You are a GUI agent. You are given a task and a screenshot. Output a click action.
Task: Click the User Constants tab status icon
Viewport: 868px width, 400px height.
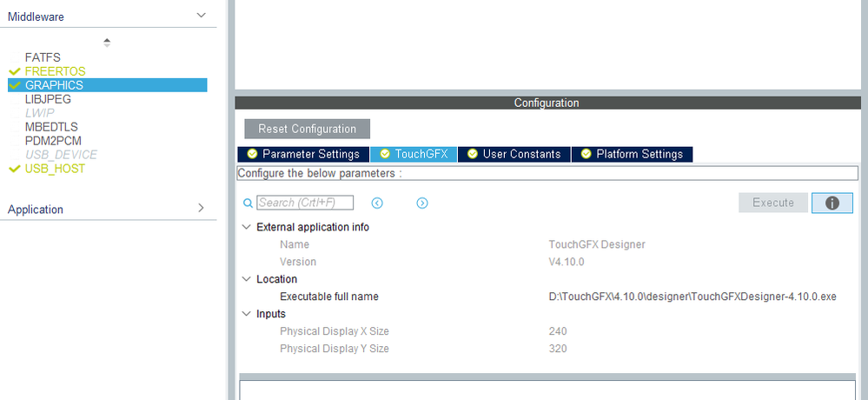[x=472, y=154]
